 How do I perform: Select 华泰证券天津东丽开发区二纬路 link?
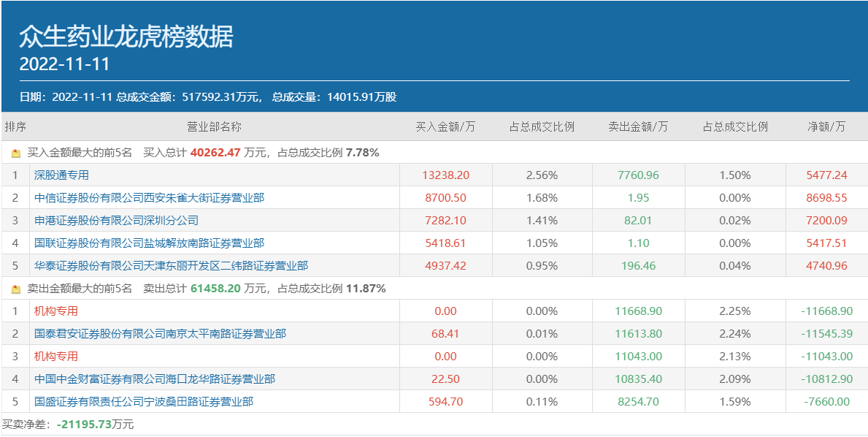171,266
